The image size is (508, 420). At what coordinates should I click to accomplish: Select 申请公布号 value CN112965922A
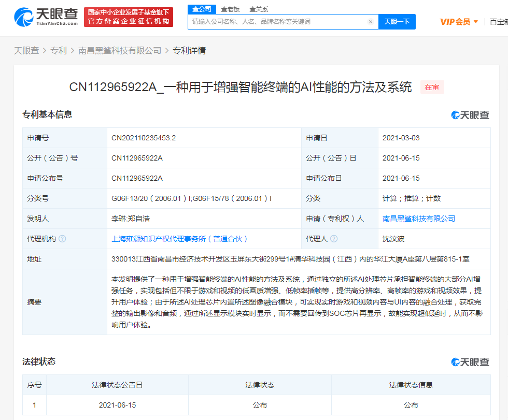pyautogui.click(x=137, y=178)
